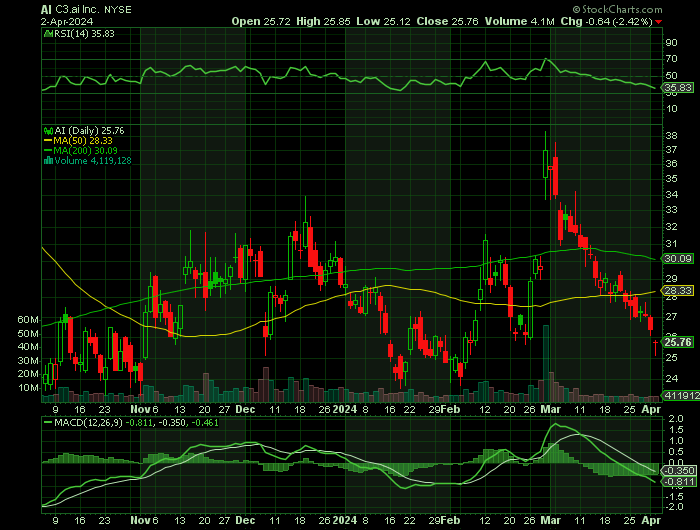Click the AI (Daily) 25.76 legend entry
The height and width of the screenshot is (530, 700).
click(x=89, y=131)
